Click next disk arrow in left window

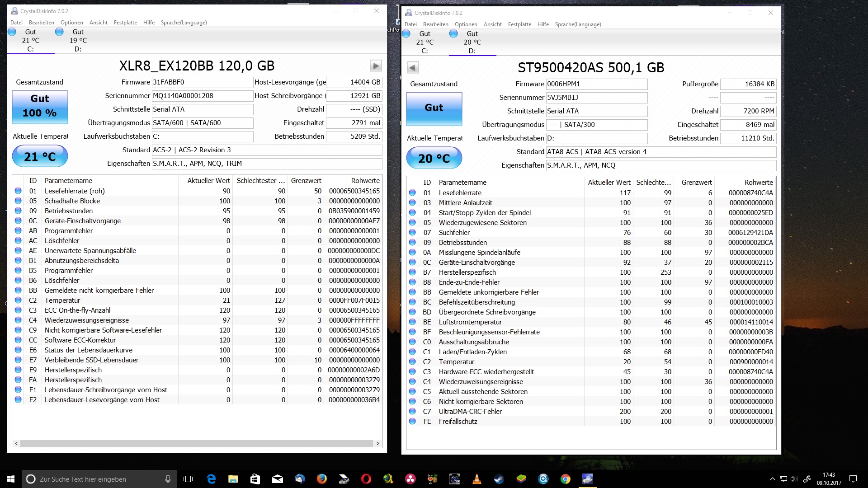point(376,66)
